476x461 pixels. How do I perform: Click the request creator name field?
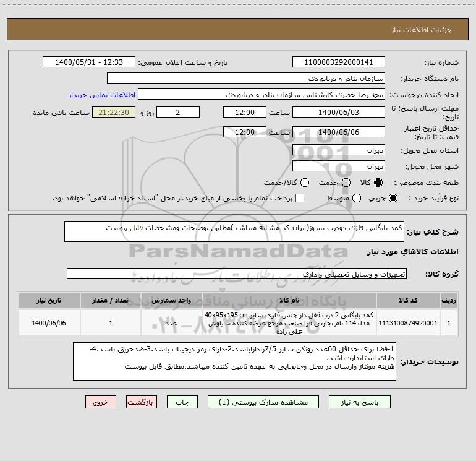pyautogui.click(x=261, y=95)
